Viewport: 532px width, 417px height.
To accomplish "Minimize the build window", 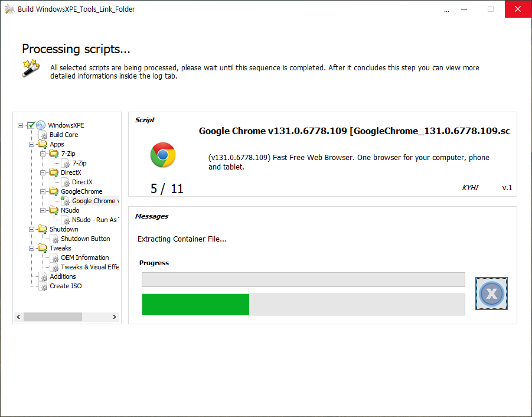I will [464, 9].
